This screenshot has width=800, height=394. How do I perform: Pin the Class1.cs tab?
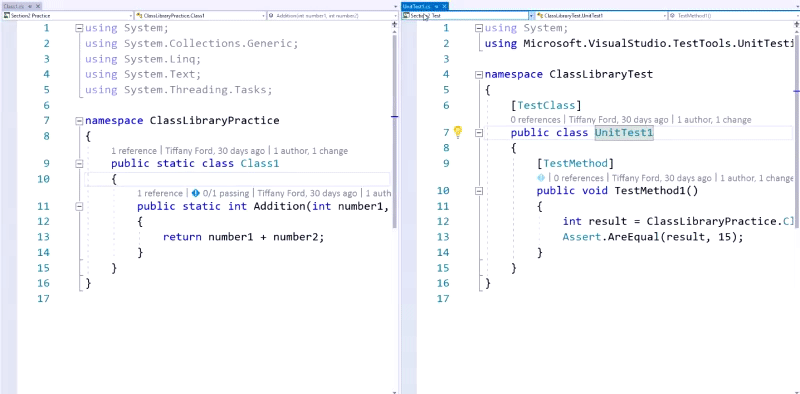31,6
